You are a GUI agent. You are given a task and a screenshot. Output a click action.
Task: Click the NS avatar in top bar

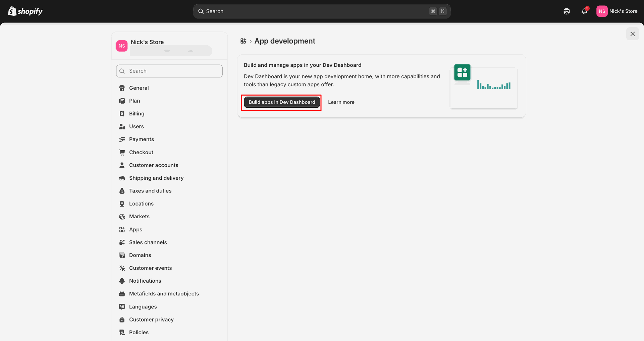tap(602, 11)
